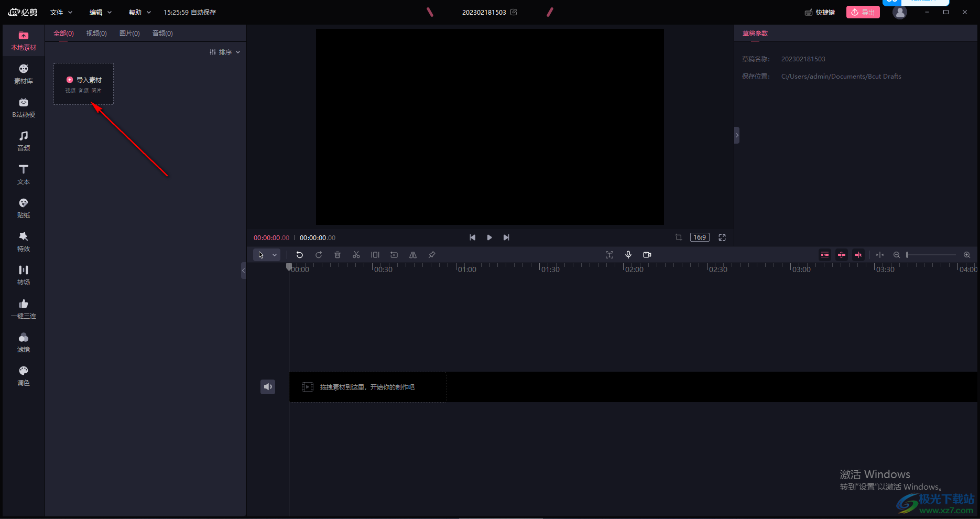Collapse the left media panel arrow
This screenshot has height=519, width=980.
point(243,271)
